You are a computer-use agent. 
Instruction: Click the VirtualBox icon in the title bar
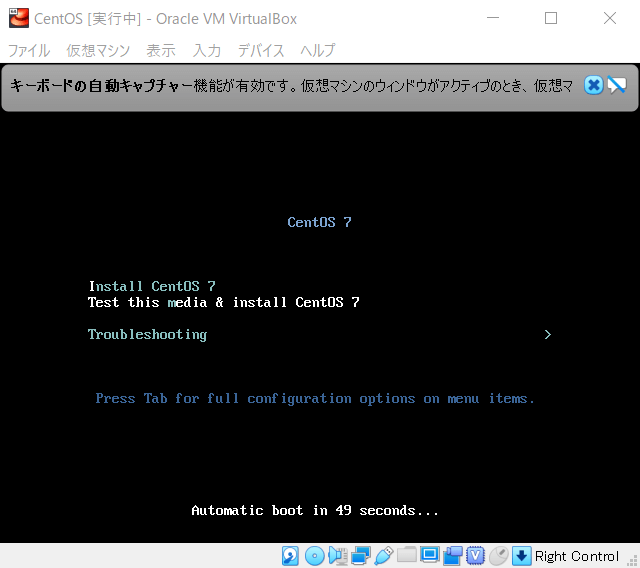[x=19, y=18]
